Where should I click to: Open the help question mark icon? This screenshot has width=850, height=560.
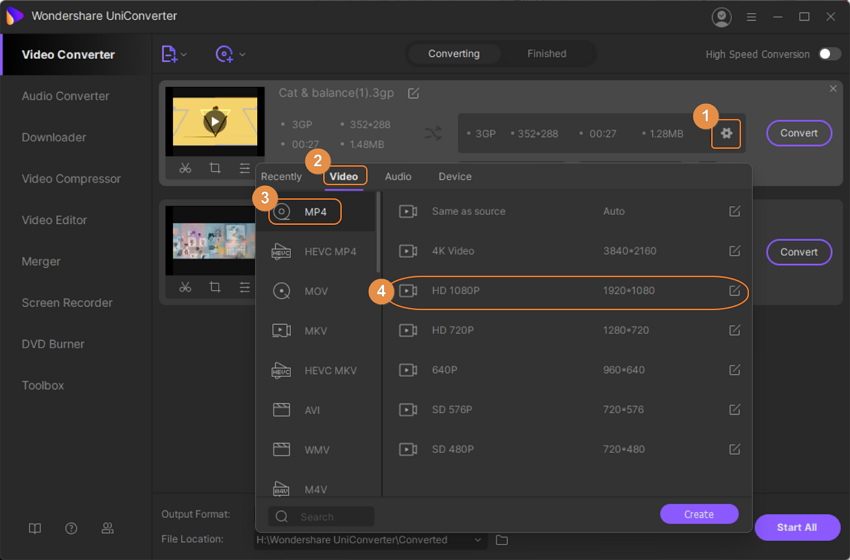pyautogui.click(x=71, y=528)
